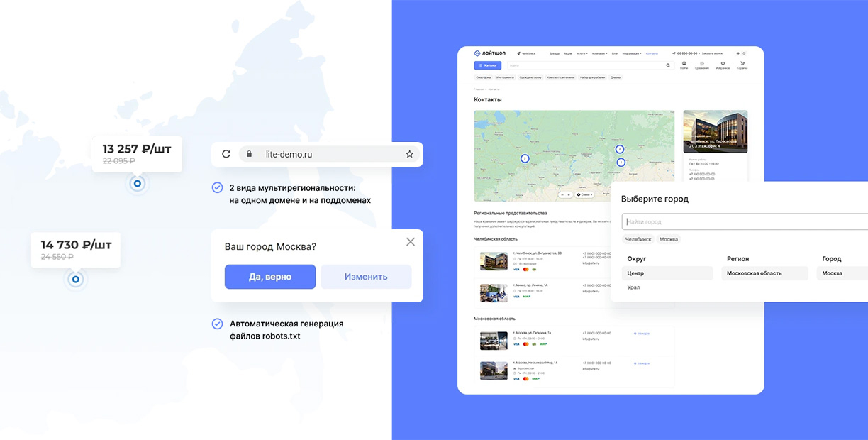Click the Избранное heart icon
The height and width of the screenshot is (440, 868).
(x=723, y=63)
